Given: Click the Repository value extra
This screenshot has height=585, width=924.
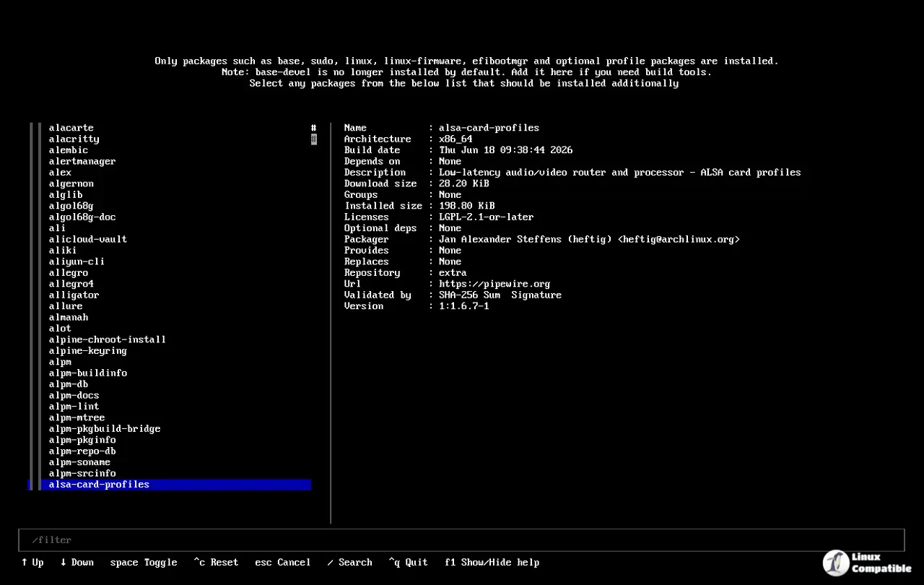Looking at the screenshot, I should click(453, 273).
